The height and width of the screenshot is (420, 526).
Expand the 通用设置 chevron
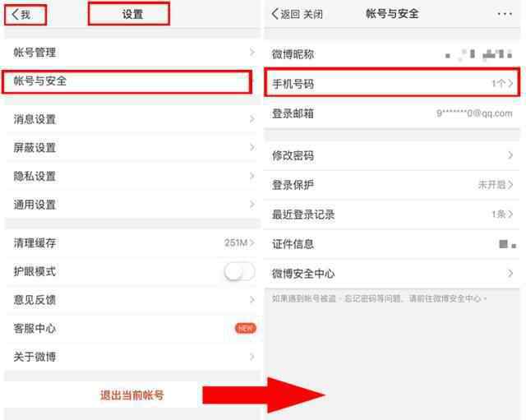coord(252,205)
